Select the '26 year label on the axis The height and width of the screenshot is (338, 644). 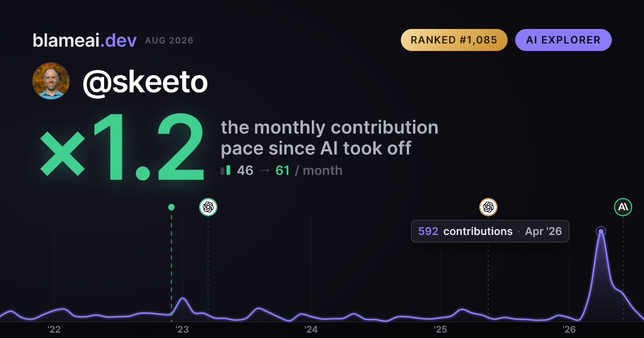tap(569, 329)
